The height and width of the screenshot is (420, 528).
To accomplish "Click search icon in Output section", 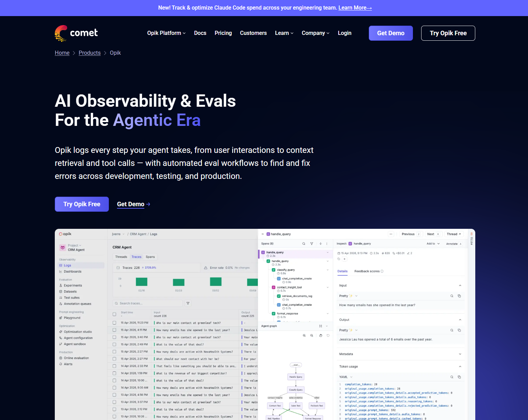I will click(x=452, y=330).
